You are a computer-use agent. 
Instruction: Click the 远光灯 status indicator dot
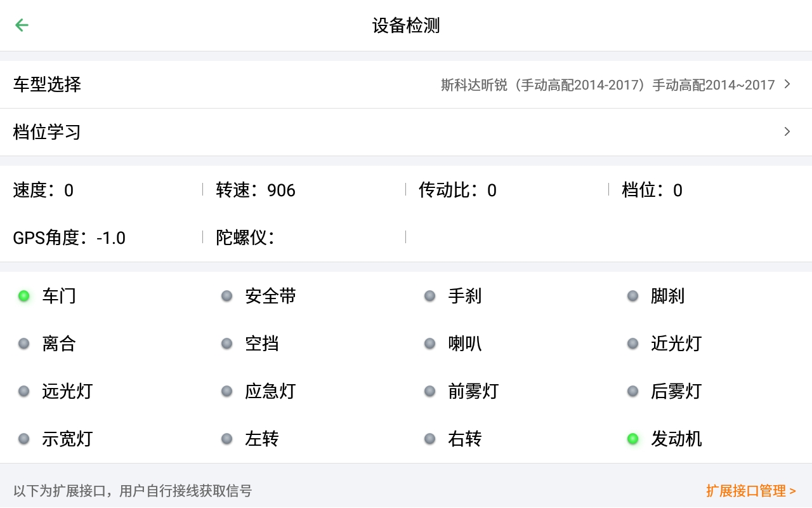(24, 391)
